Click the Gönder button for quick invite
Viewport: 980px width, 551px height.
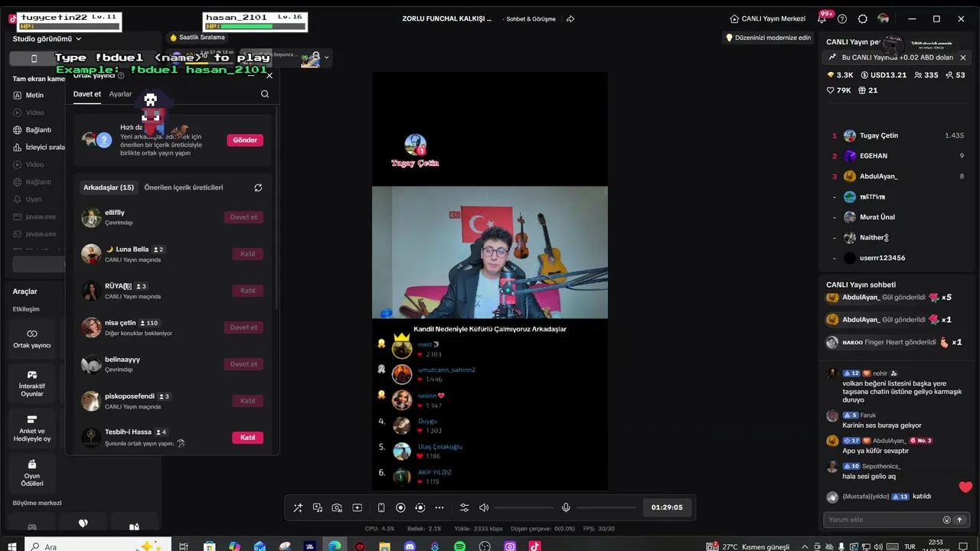tap(245, 140)
